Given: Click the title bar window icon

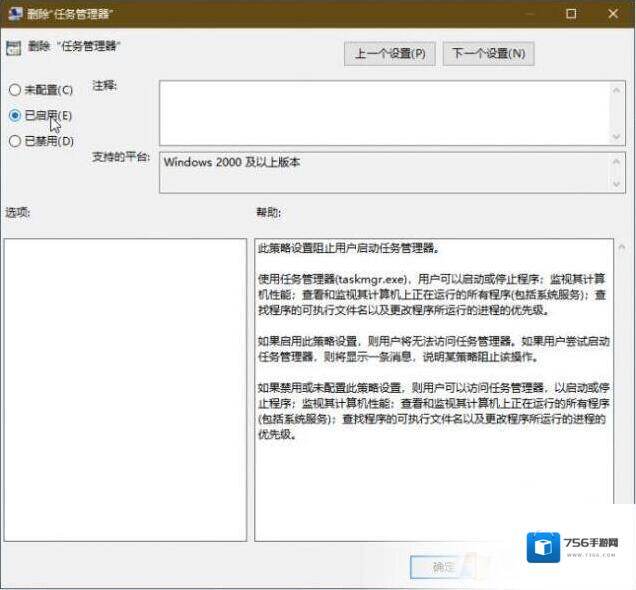Looking at the screenshot, I should [15, 13].
